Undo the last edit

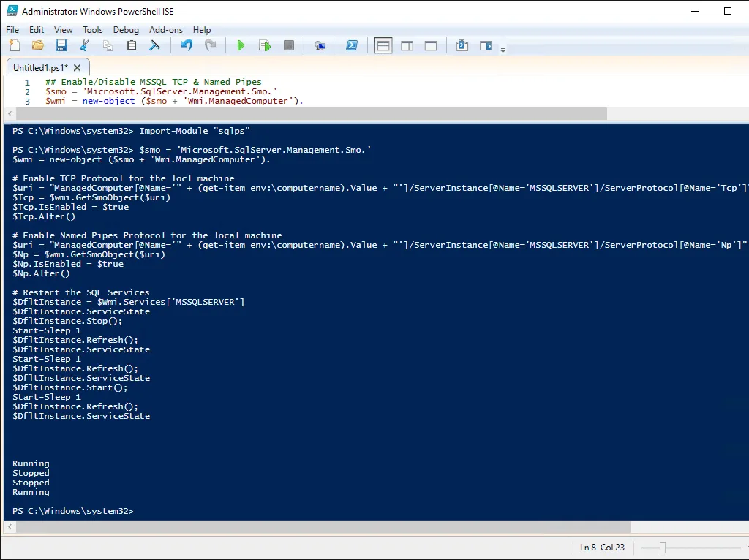click(x=186, y=45)
